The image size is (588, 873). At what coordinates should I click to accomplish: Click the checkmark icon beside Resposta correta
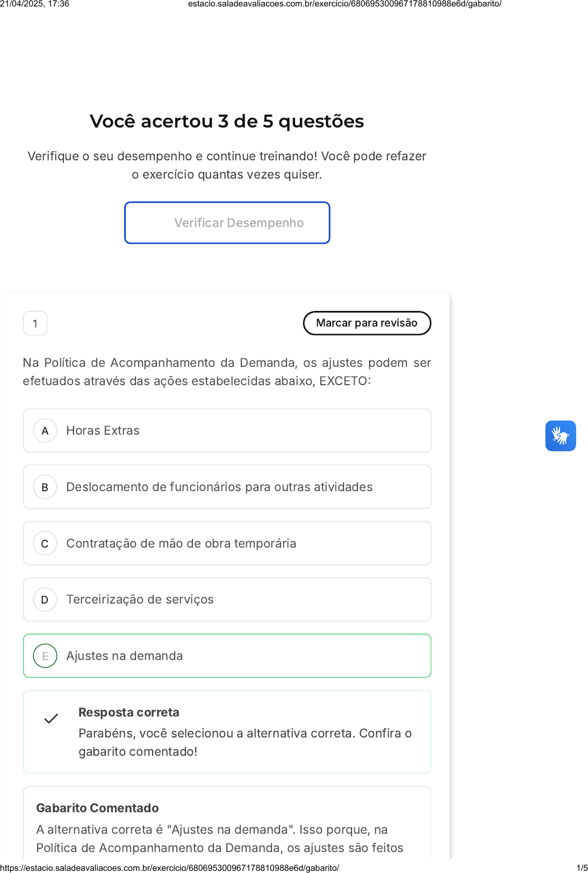pos(51,719)
